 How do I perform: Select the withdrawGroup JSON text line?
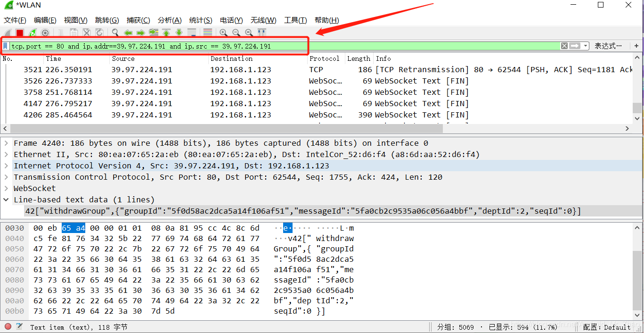(303, 211)
